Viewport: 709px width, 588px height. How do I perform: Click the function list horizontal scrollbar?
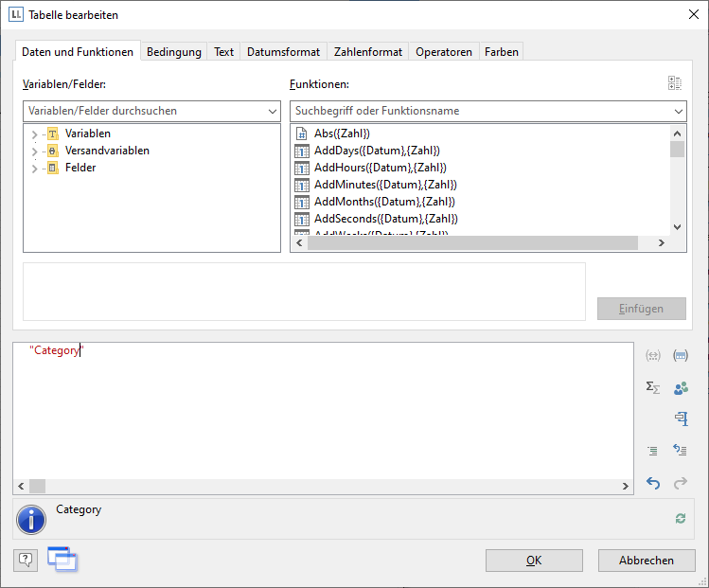(473, 243)
